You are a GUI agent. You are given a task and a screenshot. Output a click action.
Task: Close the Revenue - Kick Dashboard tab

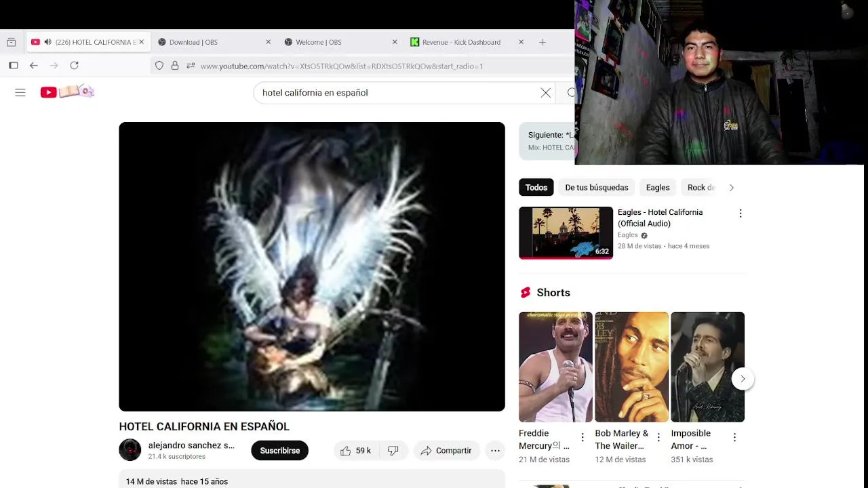(521, 42)
